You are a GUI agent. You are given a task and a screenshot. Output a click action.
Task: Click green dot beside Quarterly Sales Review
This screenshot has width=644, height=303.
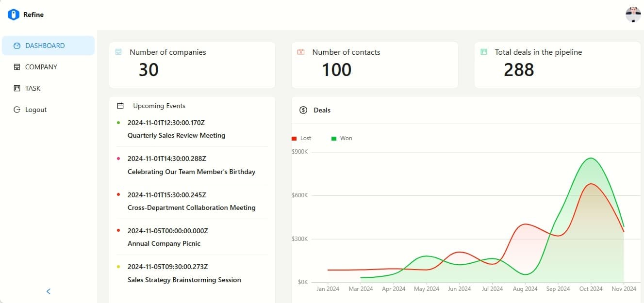click(x=118, y=123)
